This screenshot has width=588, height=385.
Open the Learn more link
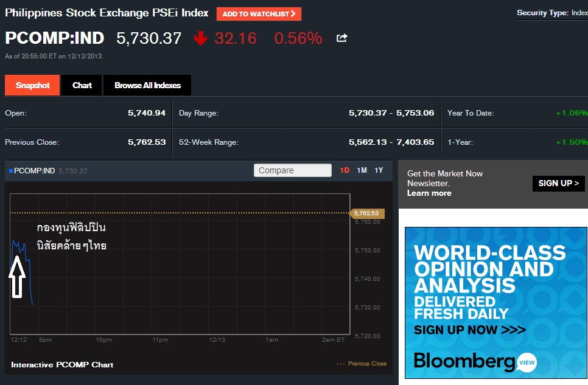429,193
